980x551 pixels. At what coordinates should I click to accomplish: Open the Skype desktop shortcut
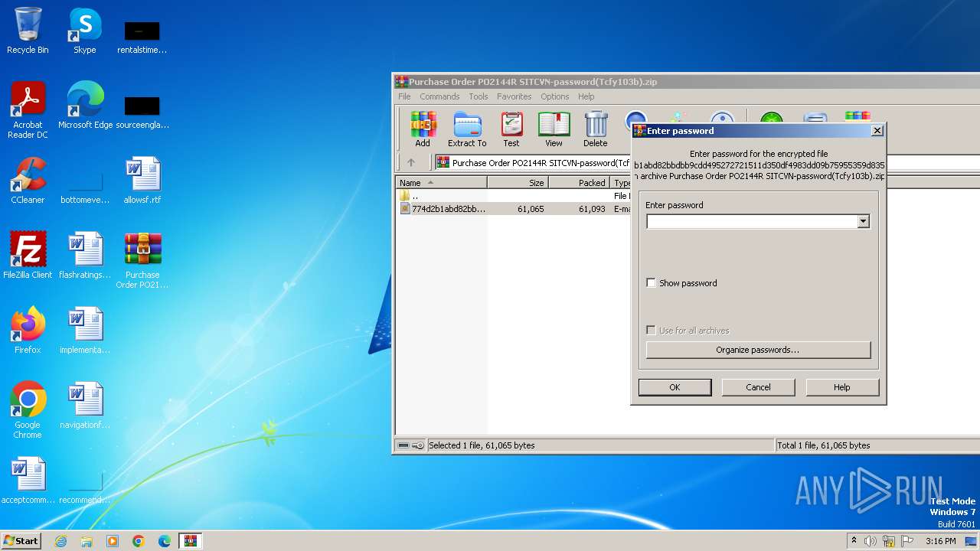tap(84, 31)
